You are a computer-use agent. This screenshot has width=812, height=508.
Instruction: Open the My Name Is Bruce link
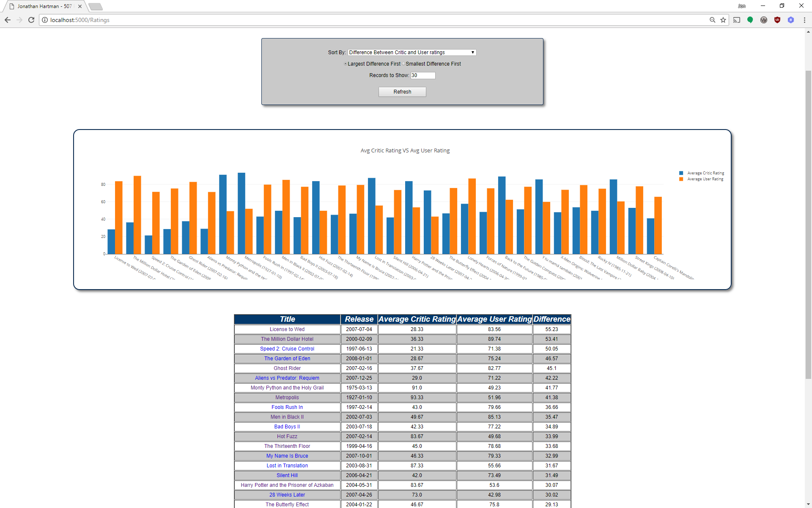pyautogui.click(x=287, y=456)
